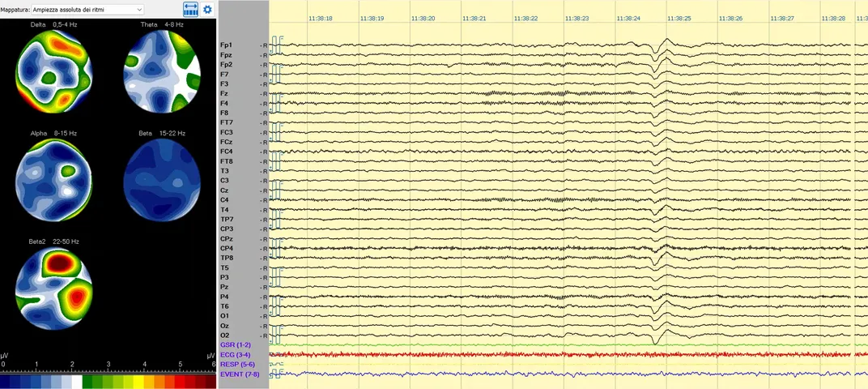Select the F3 channel label
Image resolution: width=868 pixels, height=389 pixels.
point(224,83)
